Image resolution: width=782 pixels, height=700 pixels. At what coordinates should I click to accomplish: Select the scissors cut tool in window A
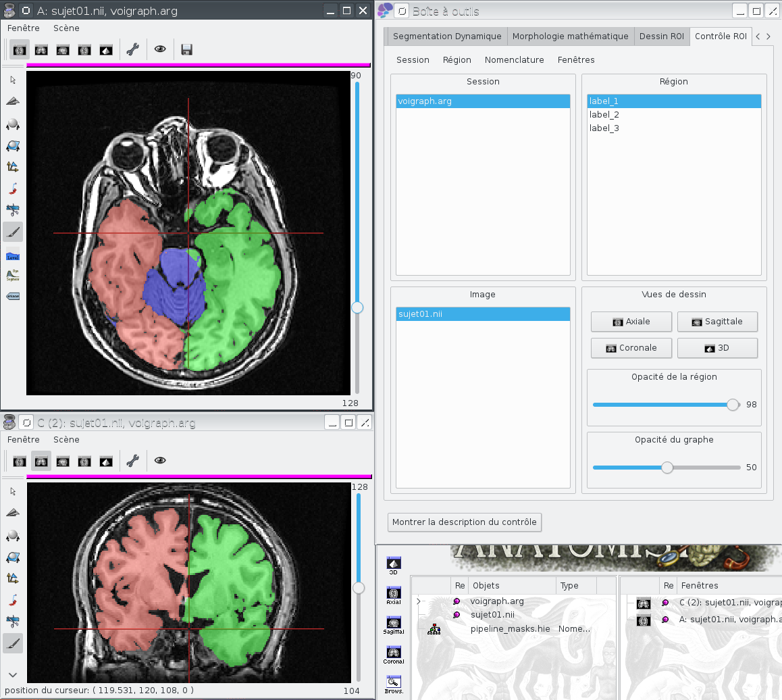click(x=13, y=209)
